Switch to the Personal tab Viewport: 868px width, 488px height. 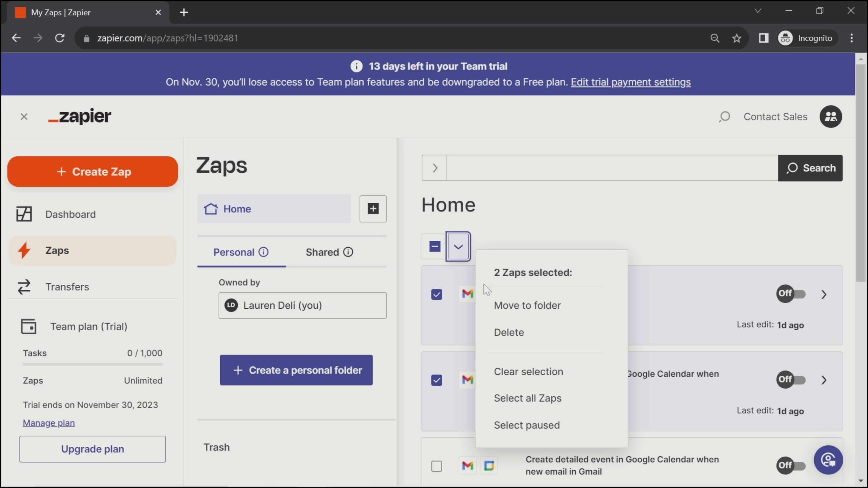tap(241, 252)
